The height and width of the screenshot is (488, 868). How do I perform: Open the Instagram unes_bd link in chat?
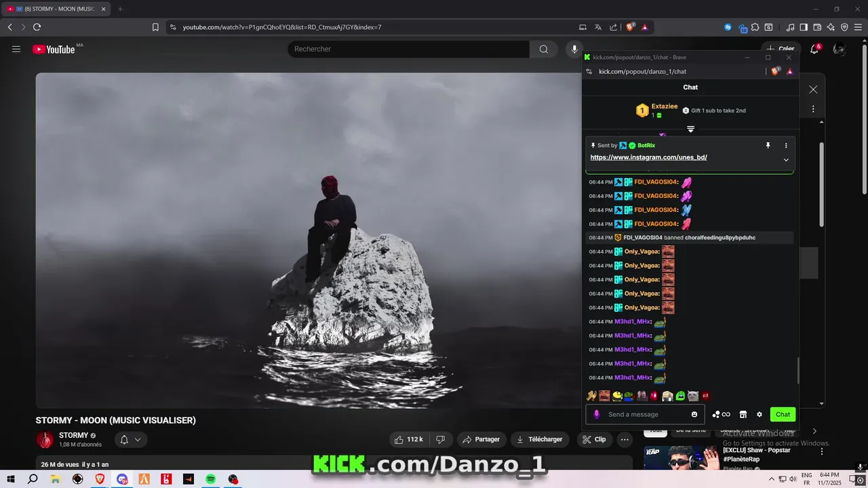pyautogui.click(x=648, y=157)
